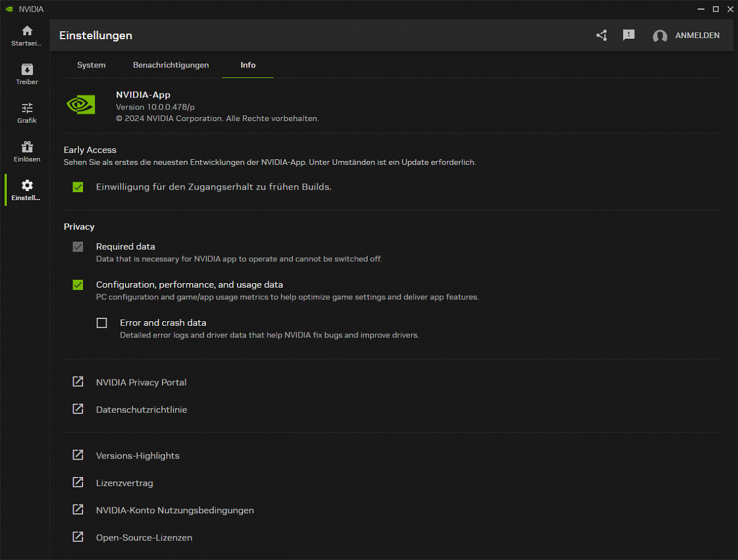Click the NVIDIA-App name text

pos(143,95)
